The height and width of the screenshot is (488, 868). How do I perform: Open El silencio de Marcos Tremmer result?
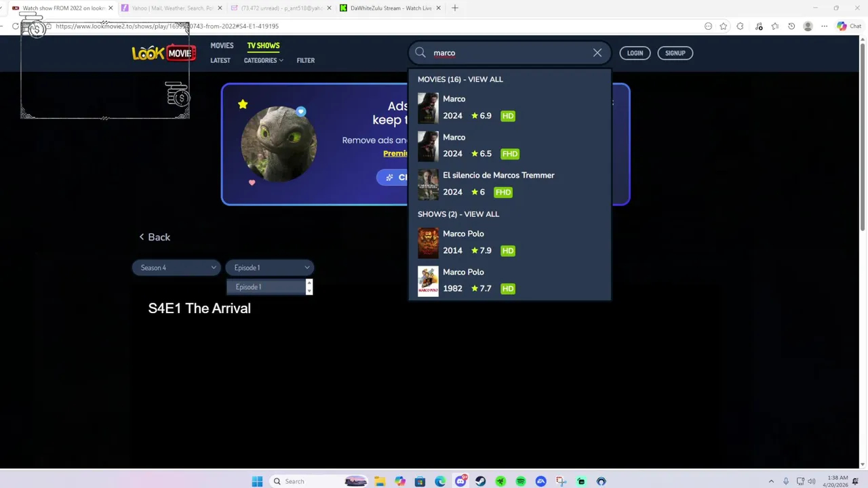(x=509, y=184)
